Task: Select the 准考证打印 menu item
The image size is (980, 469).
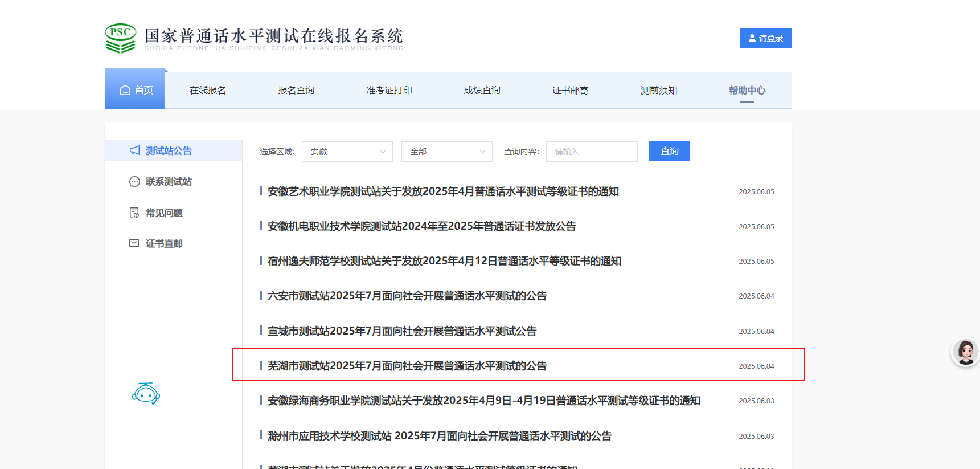Action: (x=389, y=91)
